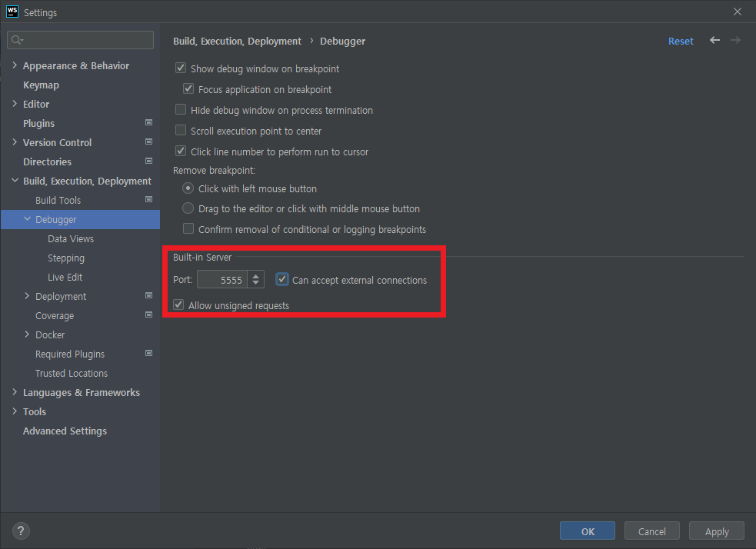Toggle Focus application on breakpoint

click(188, 88)
